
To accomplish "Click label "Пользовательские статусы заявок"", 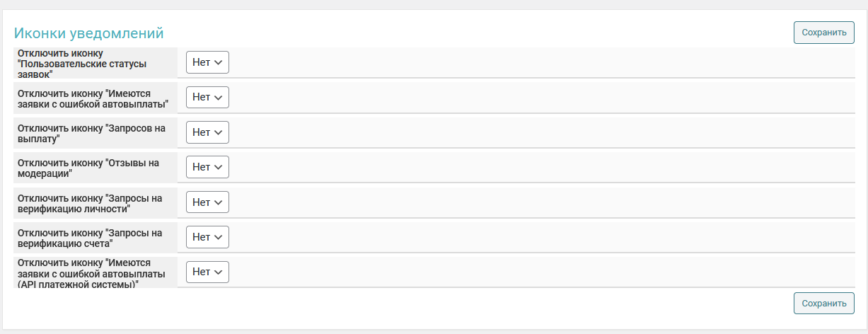I will 82,64.
